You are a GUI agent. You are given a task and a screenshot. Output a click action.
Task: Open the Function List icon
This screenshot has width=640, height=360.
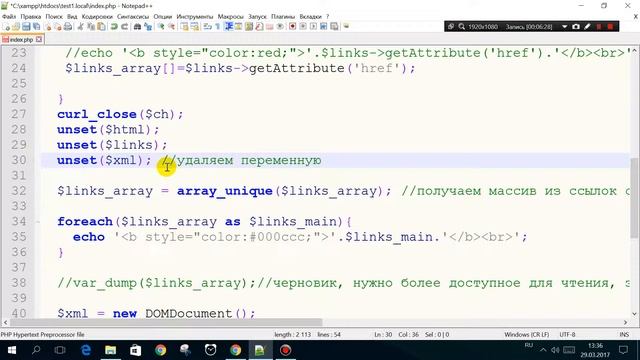[x=259, y=27]
